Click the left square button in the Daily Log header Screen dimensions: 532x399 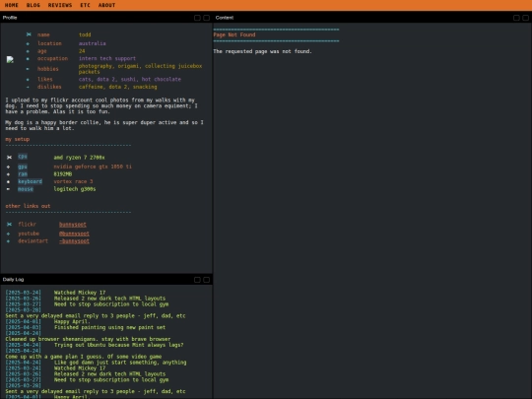197,280
